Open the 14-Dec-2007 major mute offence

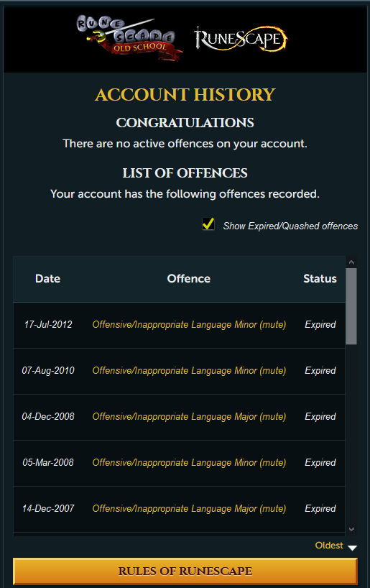click(x=189, y=508)
